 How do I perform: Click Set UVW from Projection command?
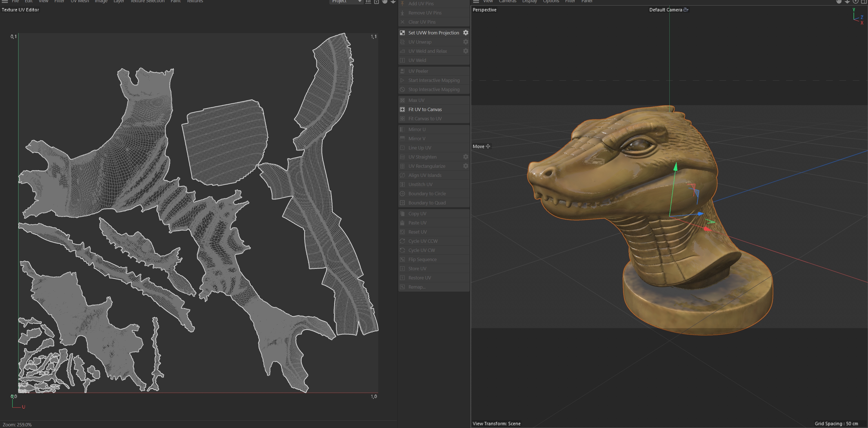(x=433, y=33)
